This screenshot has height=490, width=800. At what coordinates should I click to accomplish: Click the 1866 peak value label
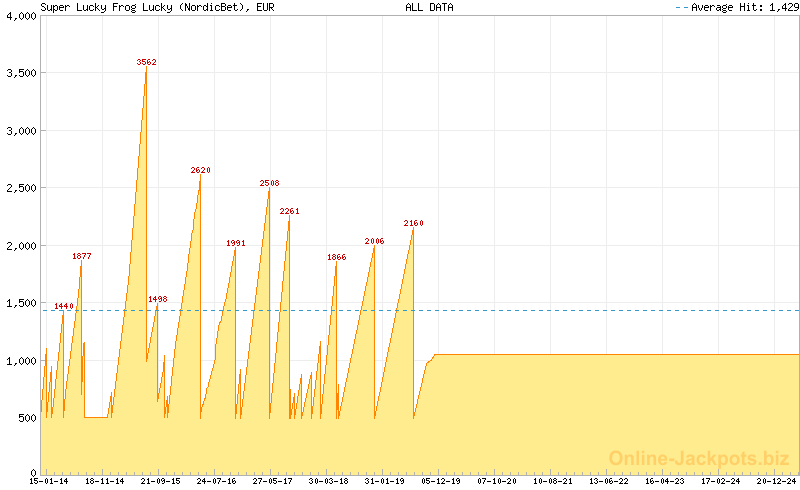[x=337, y=257]
